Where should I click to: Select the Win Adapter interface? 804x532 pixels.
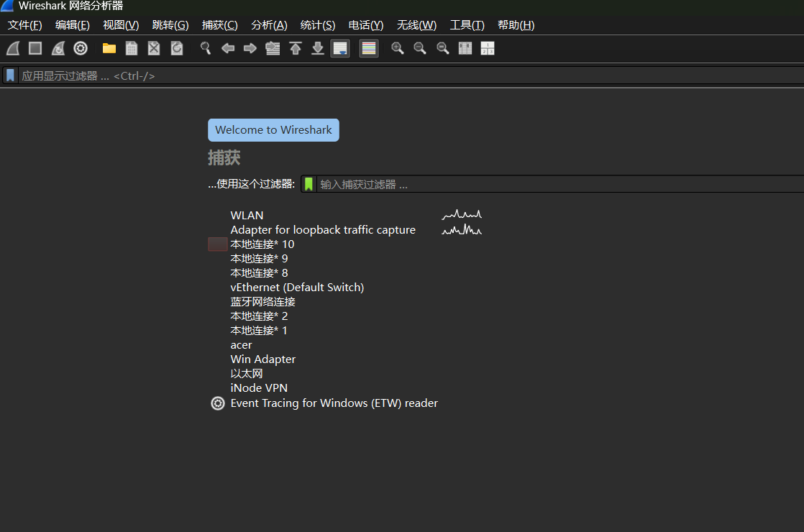262,359
